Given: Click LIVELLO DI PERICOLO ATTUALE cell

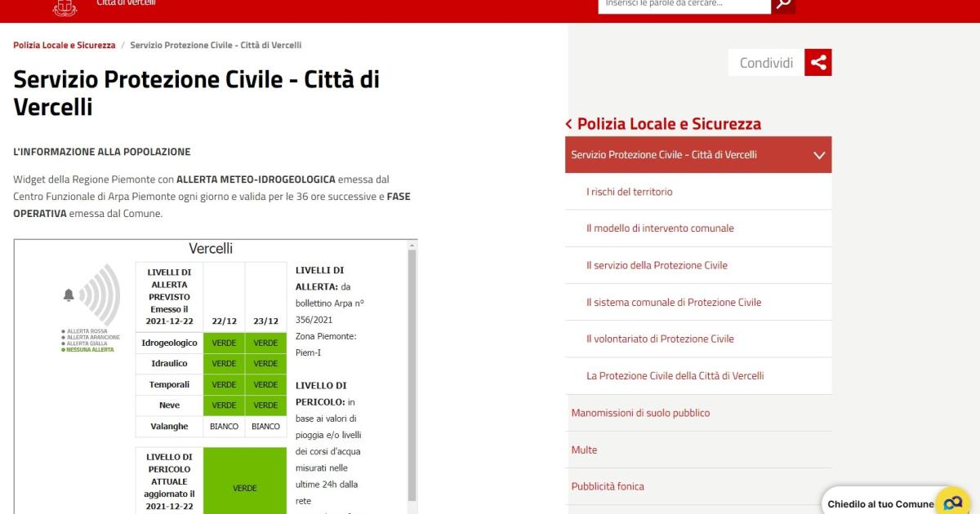Looking at the screenshot, I should pyautogui.click(x=169, y=481).
